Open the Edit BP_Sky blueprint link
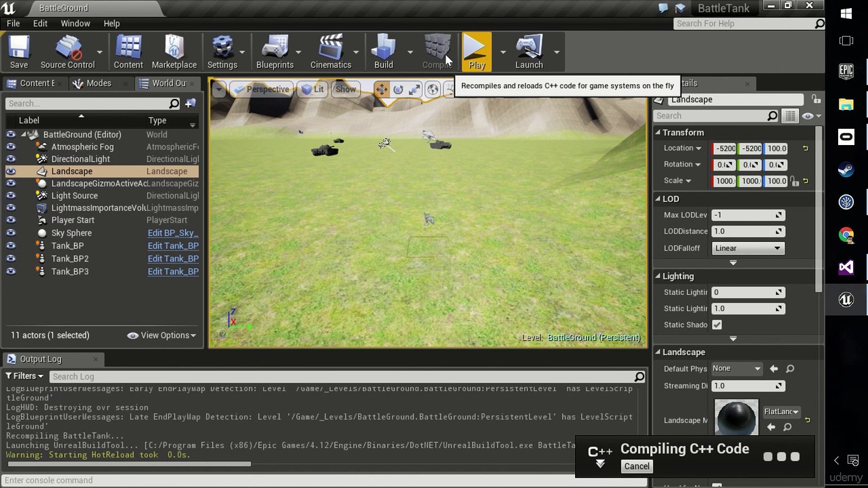 [173, 233]
